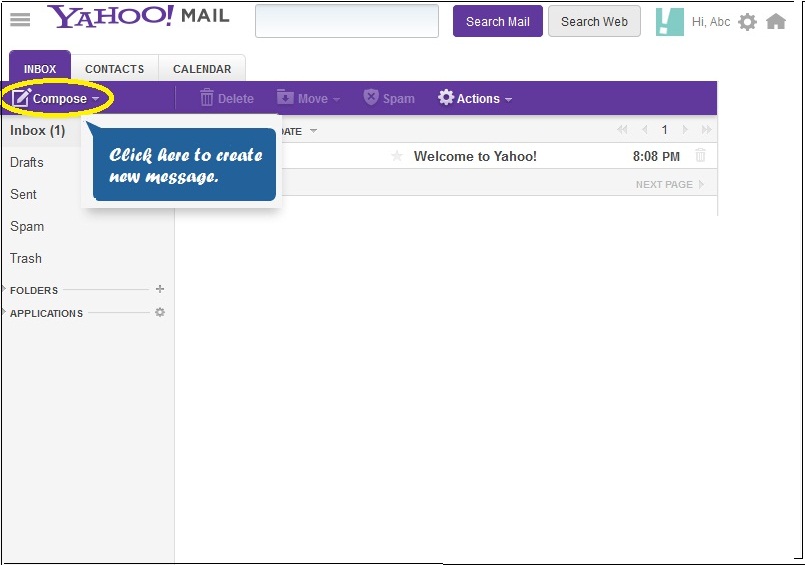Click the Spam shield icon
805x565 pixels.
click(x=371, y=96)
